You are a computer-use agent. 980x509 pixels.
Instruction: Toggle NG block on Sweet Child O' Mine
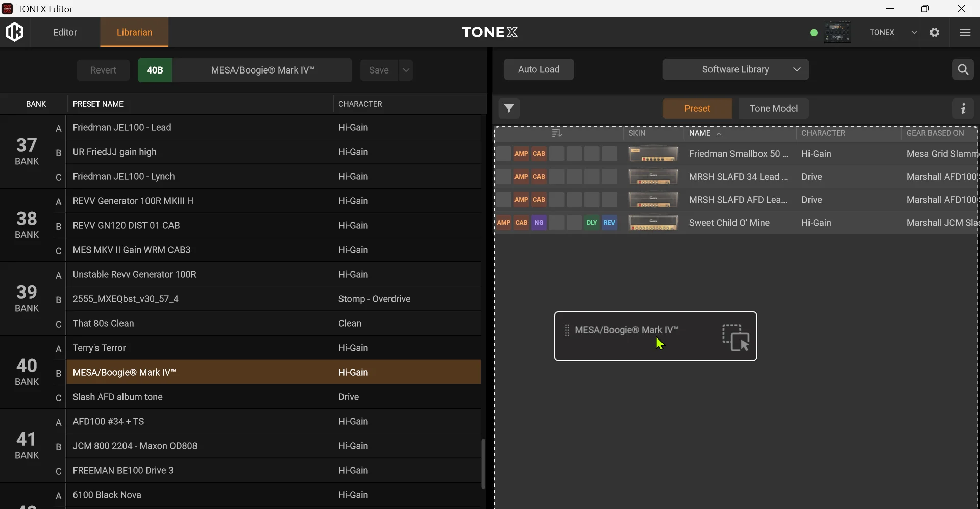[539, 223]
